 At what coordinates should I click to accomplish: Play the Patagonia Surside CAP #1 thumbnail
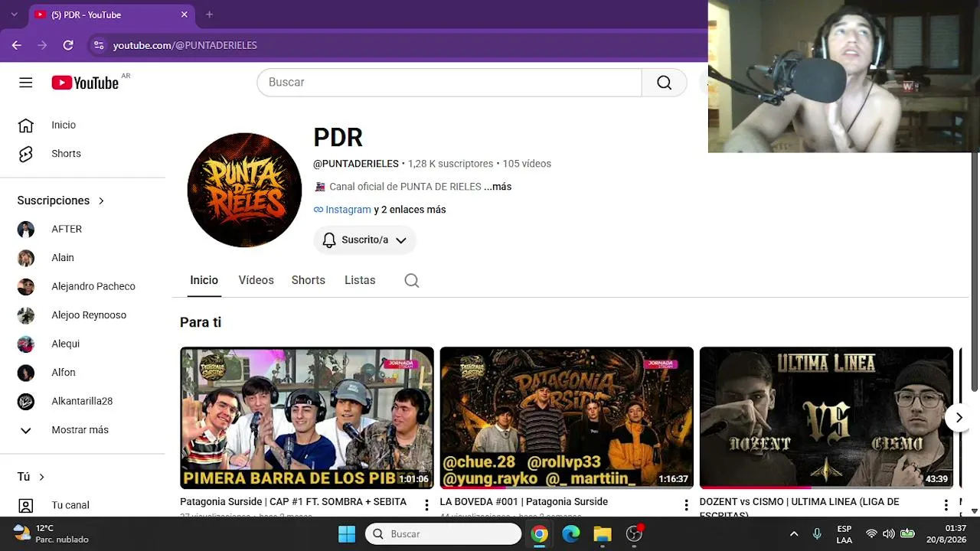[307, 418]
